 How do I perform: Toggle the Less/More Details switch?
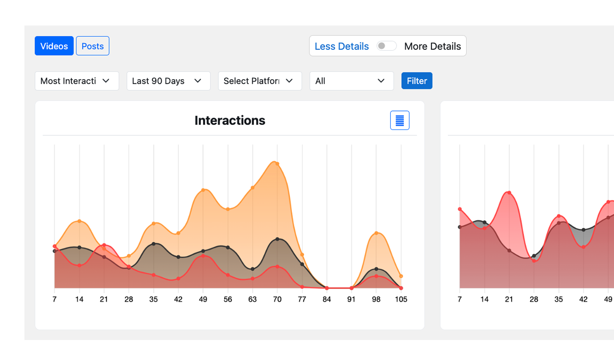tap(386, 46)
